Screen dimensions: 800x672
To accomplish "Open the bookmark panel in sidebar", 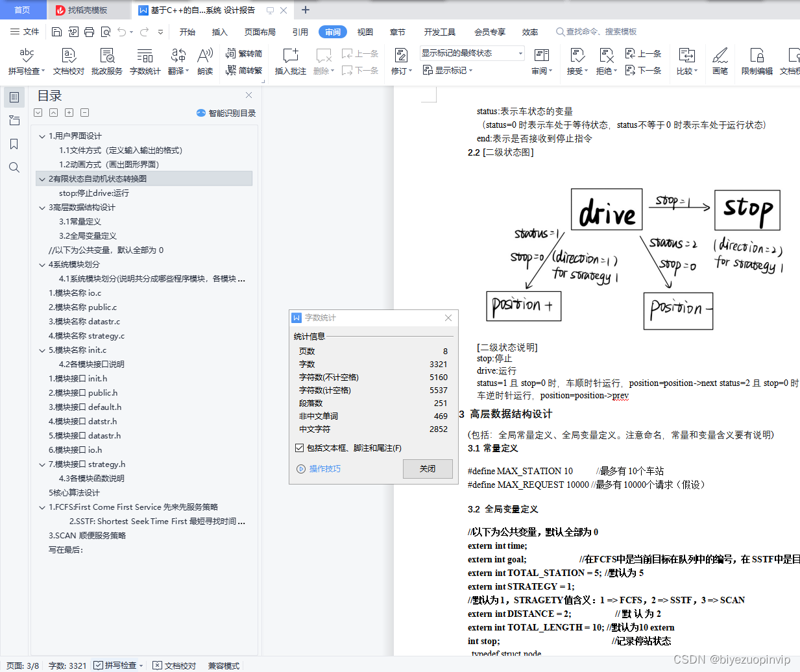I will [14, 143].
